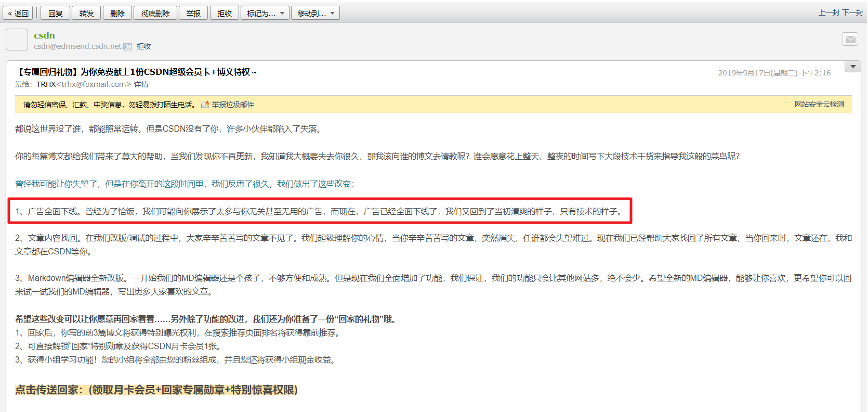Go back with the 返回 button
The height and width of the screenshot is (412, 868).
[18, 13]
